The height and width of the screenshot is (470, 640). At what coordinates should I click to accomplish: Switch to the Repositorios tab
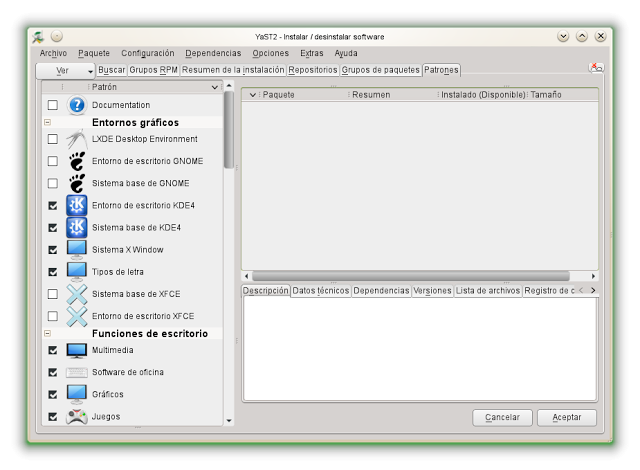click(313, 70)
